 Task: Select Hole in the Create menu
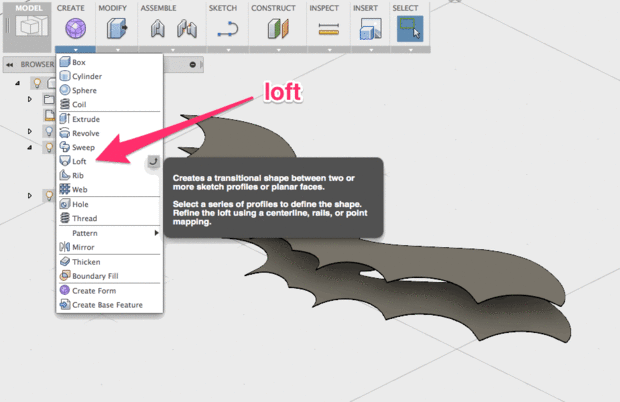pyautogui.click(x=110, y=204)
